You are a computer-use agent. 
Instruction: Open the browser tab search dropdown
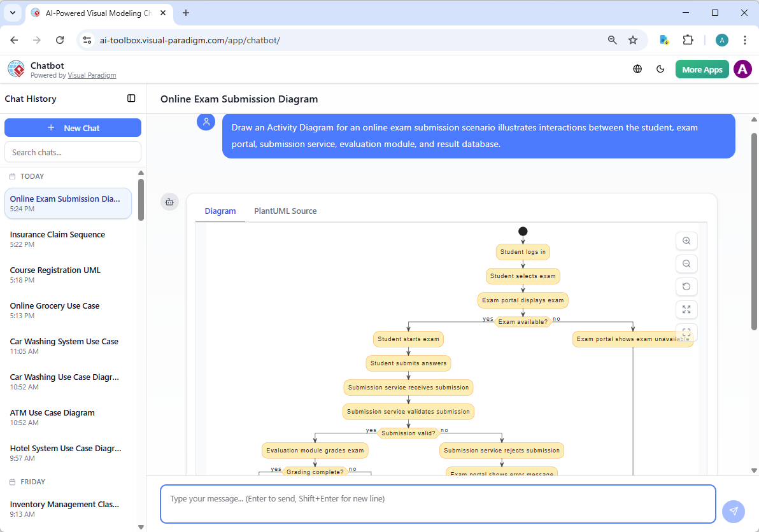(x=12, y=13)
